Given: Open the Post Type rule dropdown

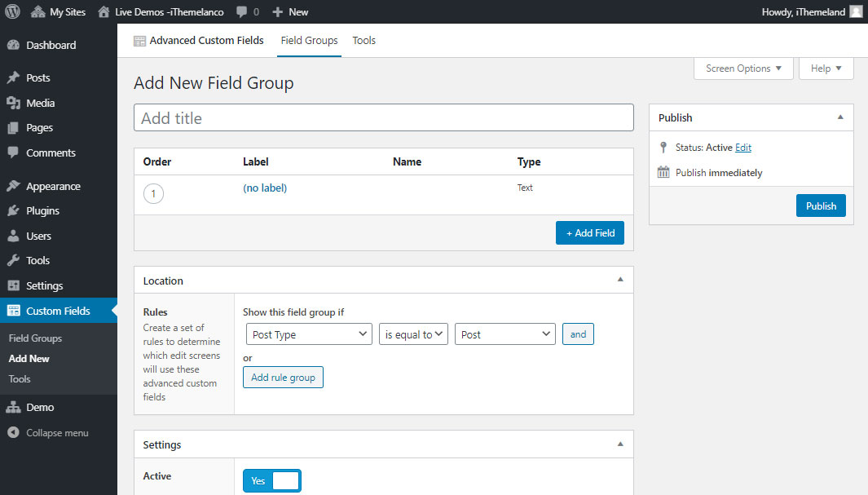Looking at the screenshot, I should pos(309,334).
